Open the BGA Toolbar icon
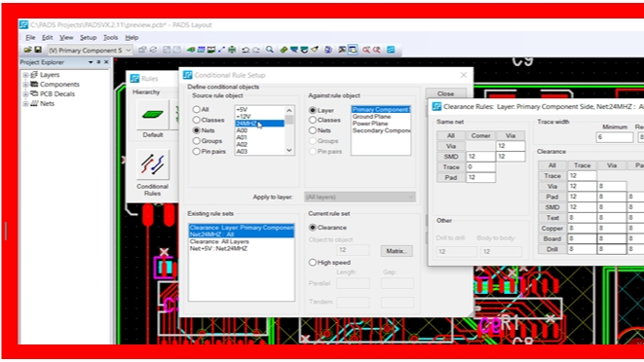Viewport: 644px width, 362px height. (232, 50)
